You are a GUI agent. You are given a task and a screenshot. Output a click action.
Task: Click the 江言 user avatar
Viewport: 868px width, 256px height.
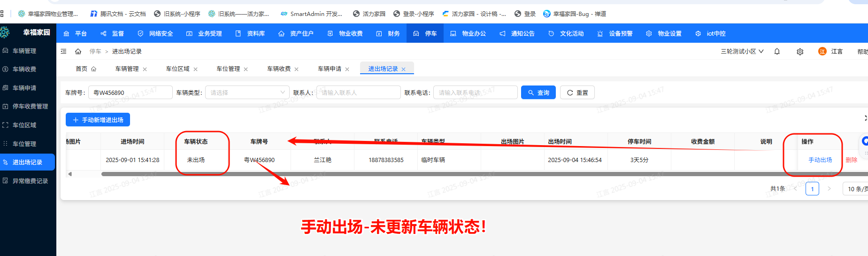[822, 51]
